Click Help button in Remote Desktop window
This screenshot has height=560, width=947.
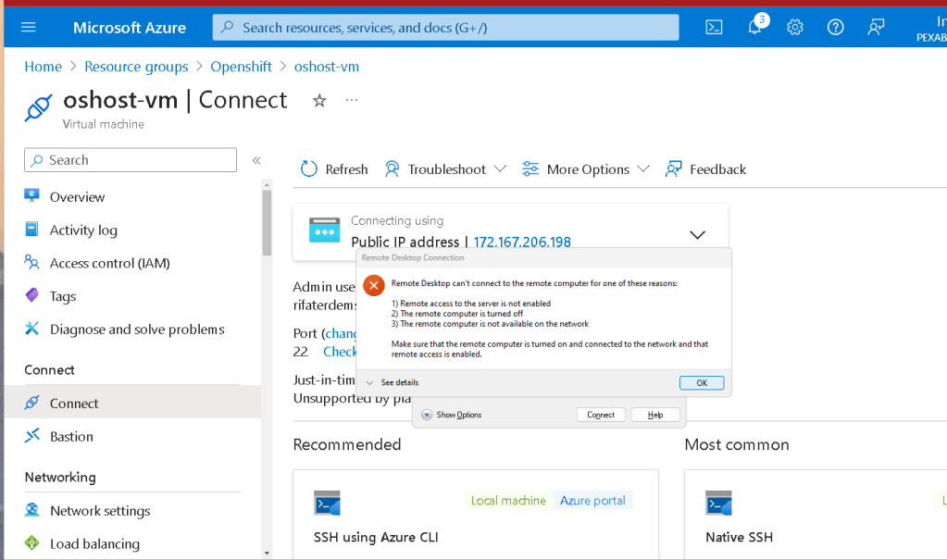point(655,415)
